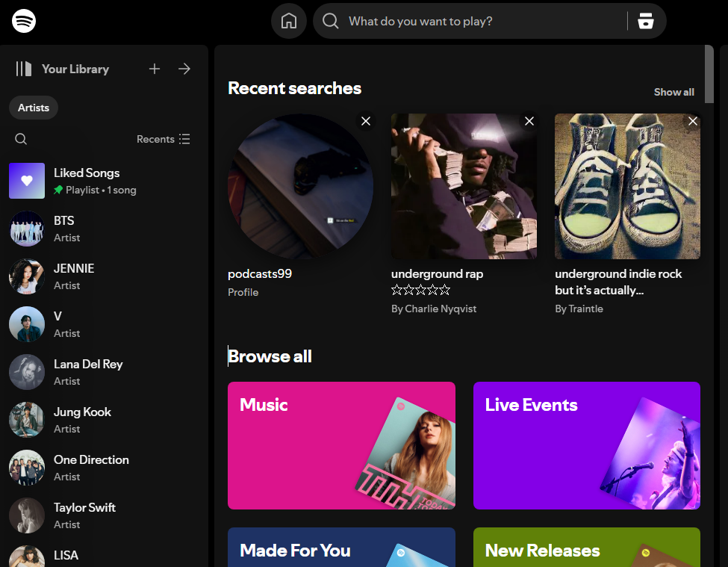
Task: Click the Spotify logo
Action: pos(24,21)
